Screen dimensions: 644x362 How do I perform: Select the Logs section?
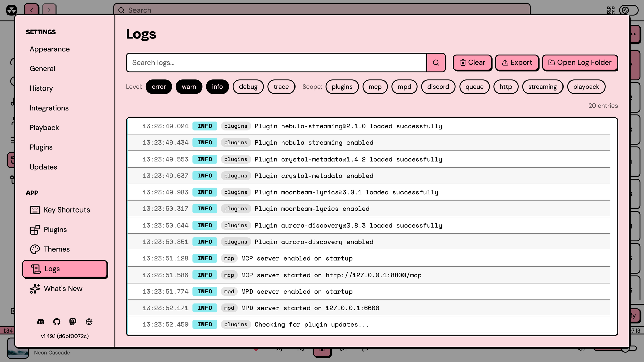(65, 269)
